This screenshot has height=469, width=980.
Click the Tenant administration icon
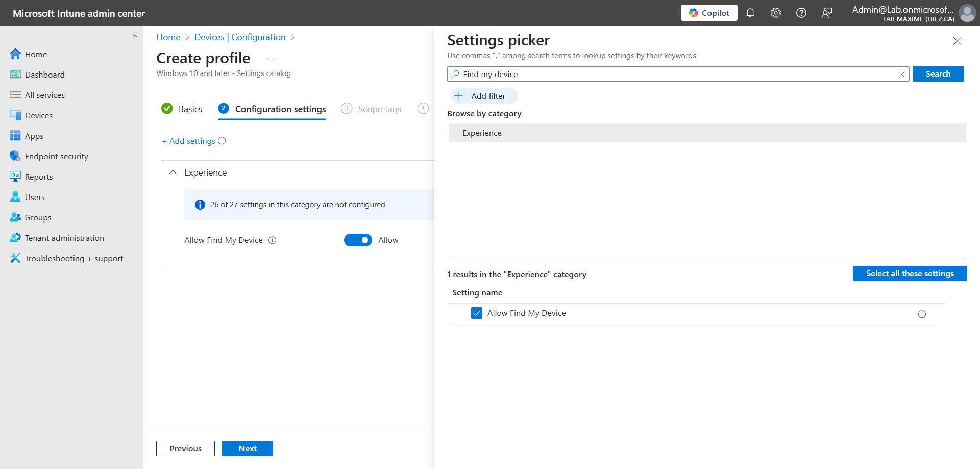pos(15,238)
